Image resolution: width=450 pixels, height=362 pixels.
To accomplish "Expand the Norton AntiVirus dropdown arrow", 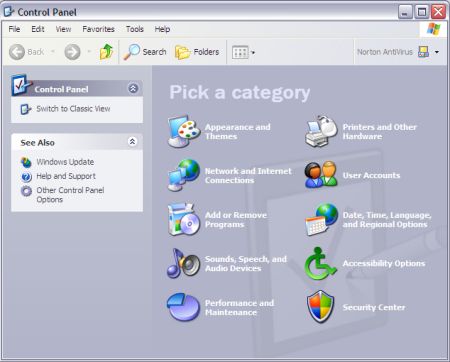I will [x=437, y=52].
